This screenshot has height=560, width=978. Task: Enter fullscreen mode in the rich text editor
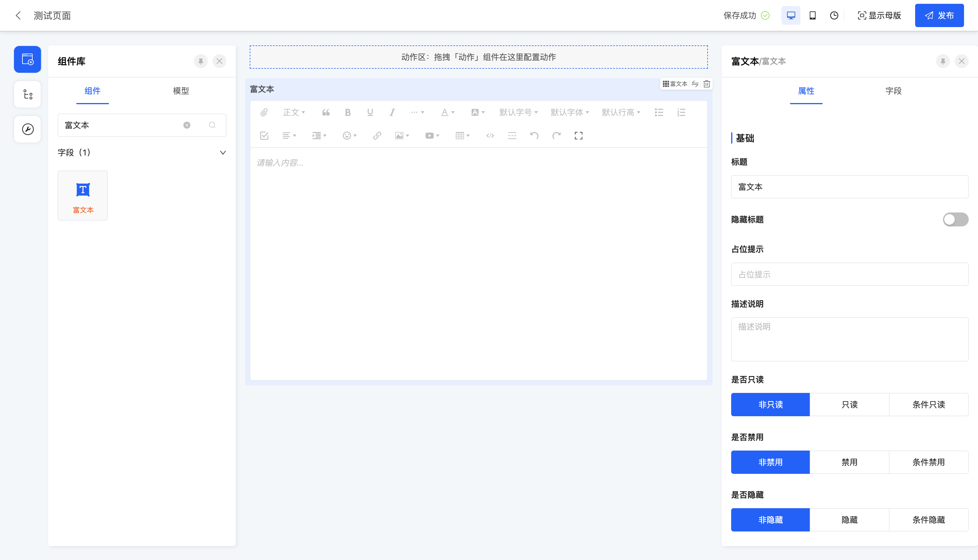point(578,135)
